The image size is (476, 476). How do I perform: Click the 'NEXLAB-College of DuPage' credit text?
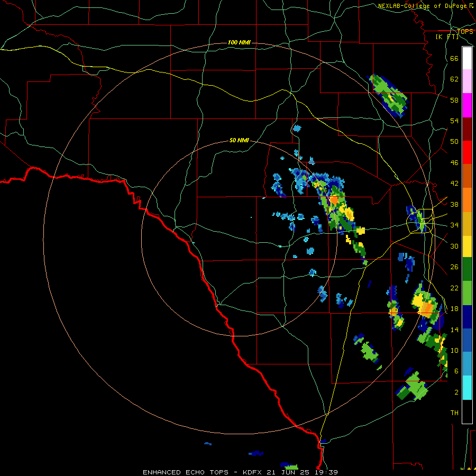click(422, 6)
